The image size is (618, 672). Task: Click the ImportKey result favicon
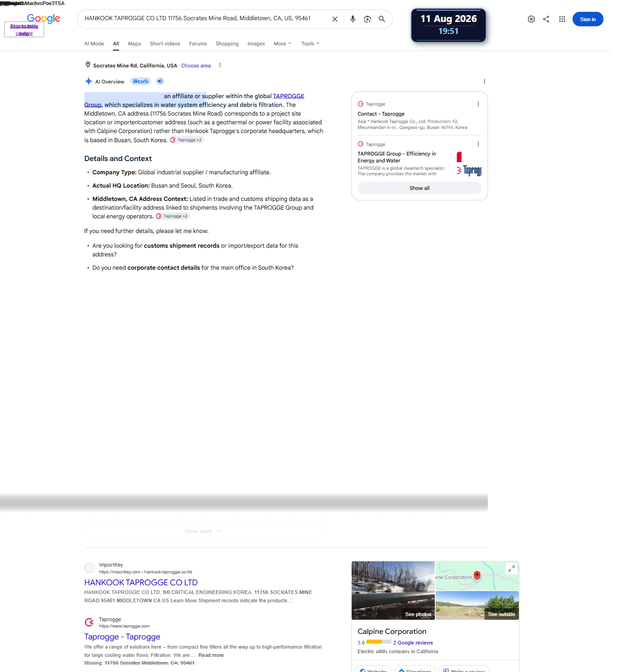[89, 568]
